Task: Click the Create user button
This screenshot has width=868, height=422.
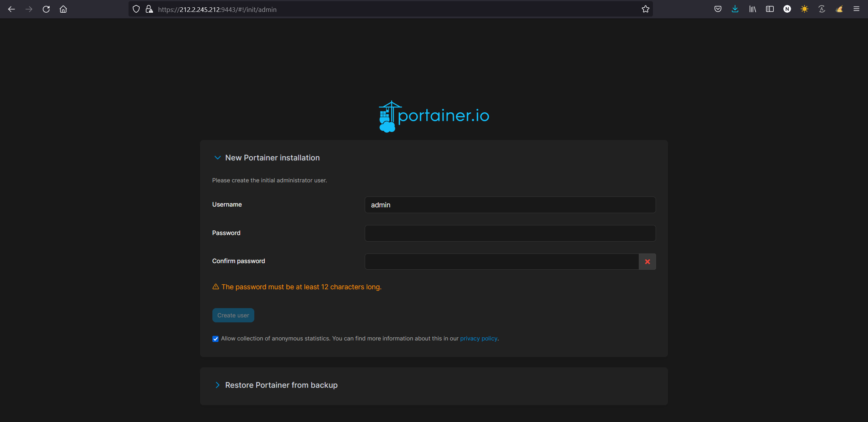Action: (x=233, y=315)
